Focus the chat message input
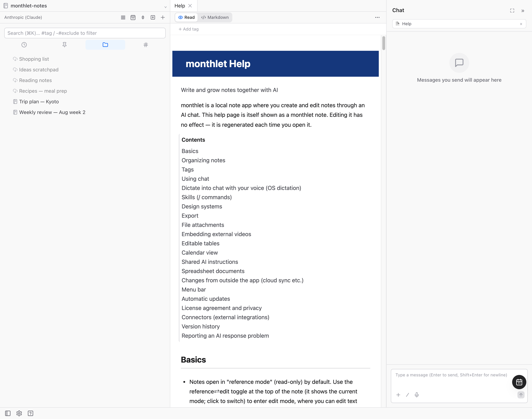Viewport: 532px width, 419px height. 451,375
